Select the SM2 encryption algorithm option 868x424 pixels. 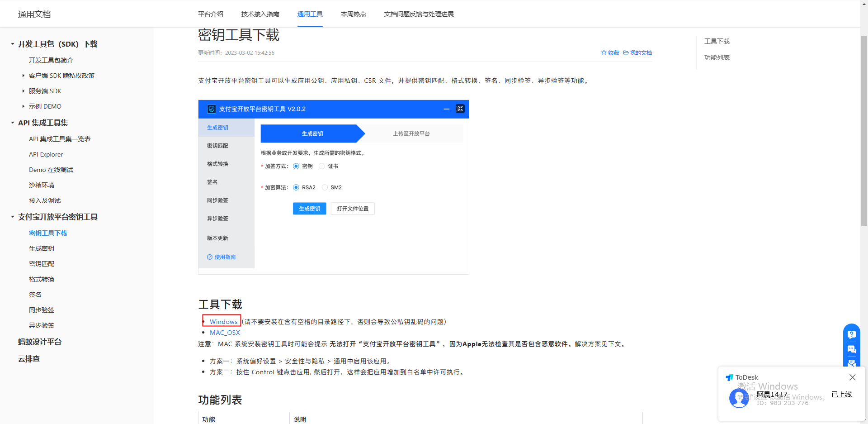(325, 187)
